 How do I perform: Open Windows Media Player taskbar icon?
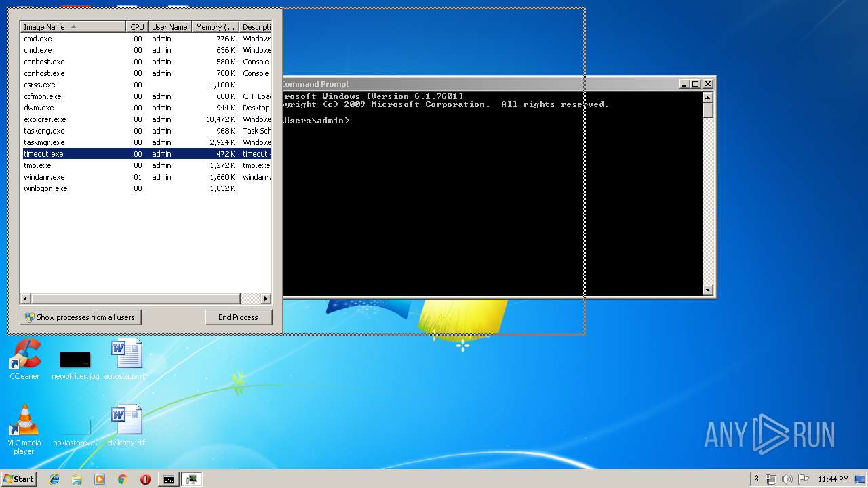(100, 479)
